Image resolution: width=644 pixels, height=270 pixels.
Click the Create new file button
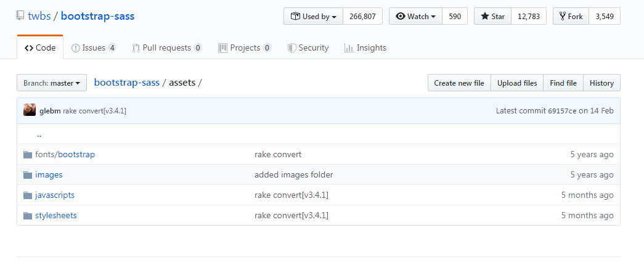click(x=459, y=83)
